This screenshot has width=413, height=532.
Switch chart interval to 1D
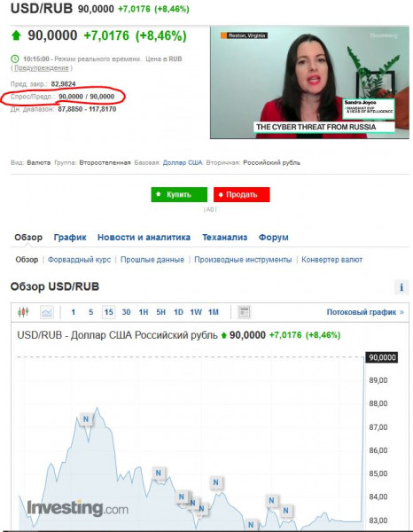click(x=178, y=312)
